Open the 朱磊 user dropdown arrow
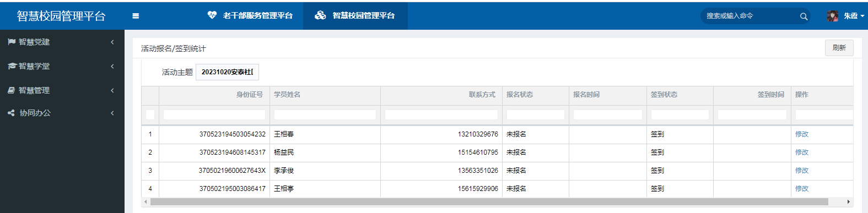 point(862,16)
